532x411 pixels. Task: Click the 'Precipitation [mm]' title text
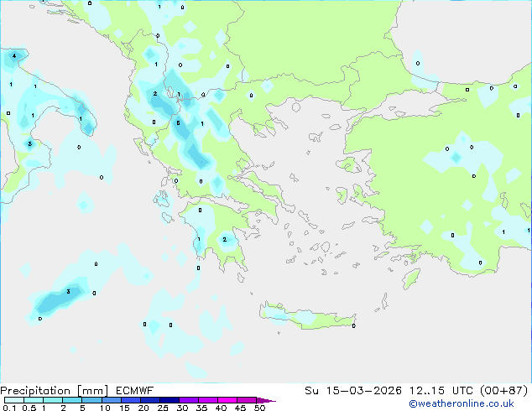click(x=54, y=391)
